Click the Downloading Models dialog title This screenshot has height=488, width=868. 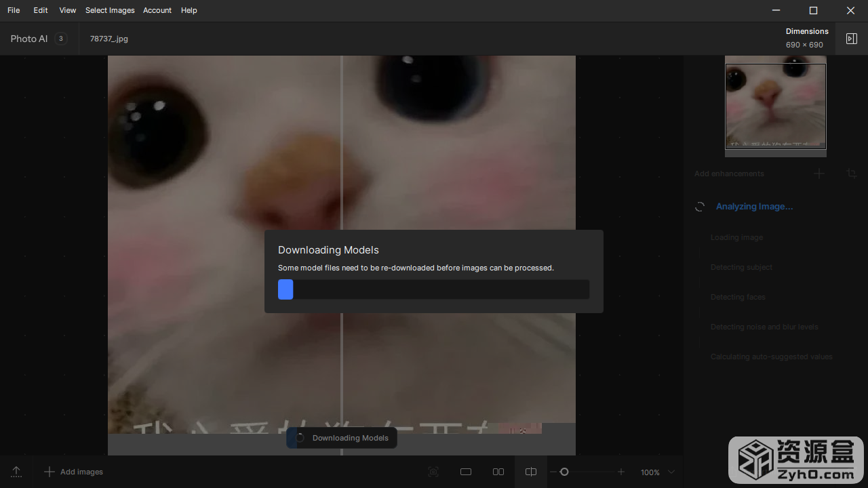pos(328,250)
